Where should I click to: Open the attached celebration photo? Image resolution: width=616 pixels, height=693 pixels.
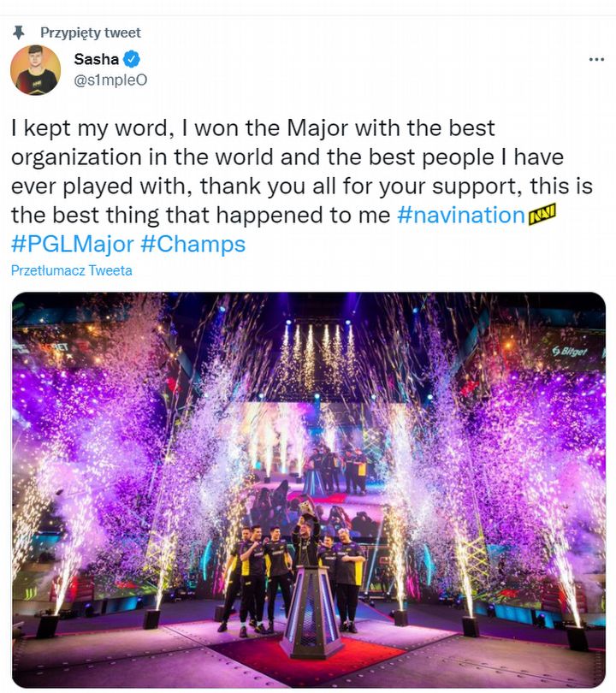[x=309, y=489]
